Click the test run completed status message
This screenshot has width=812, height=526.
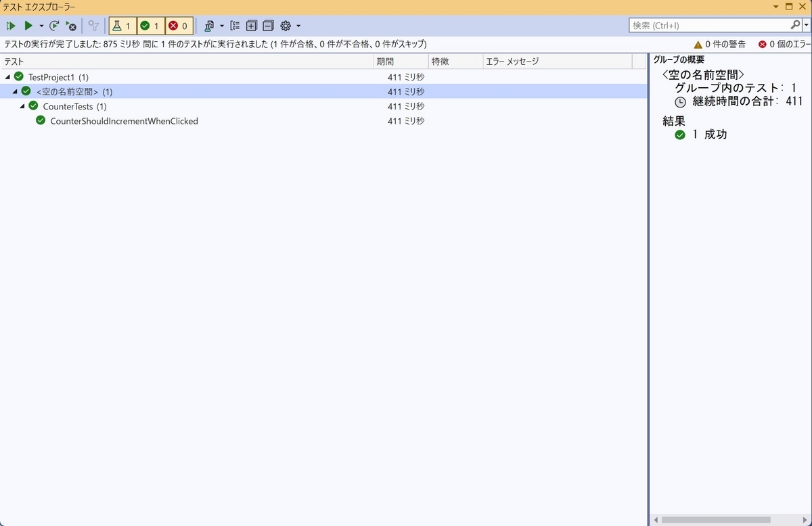click(216, 44)
